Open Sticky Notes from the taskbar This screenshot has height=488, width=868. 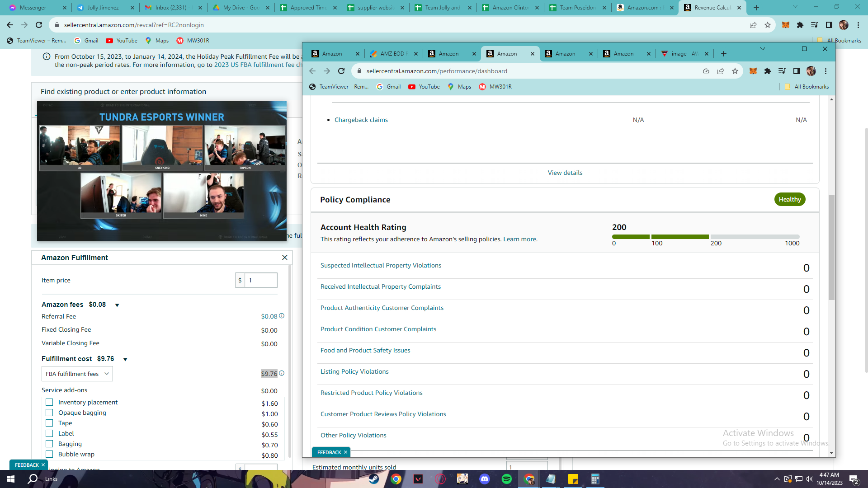[x=573, y=479]
